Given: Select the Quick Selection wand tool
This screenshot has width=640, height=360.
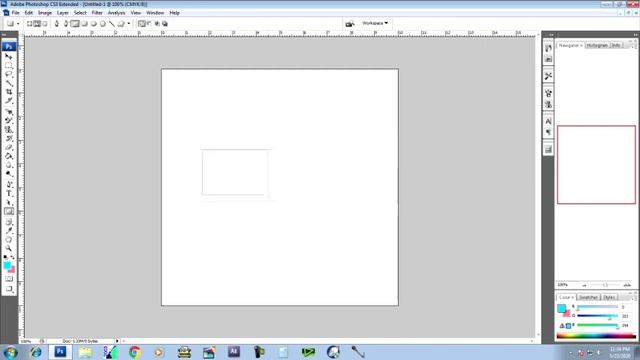Looking at the screenshot, I should tap(9, 83).
